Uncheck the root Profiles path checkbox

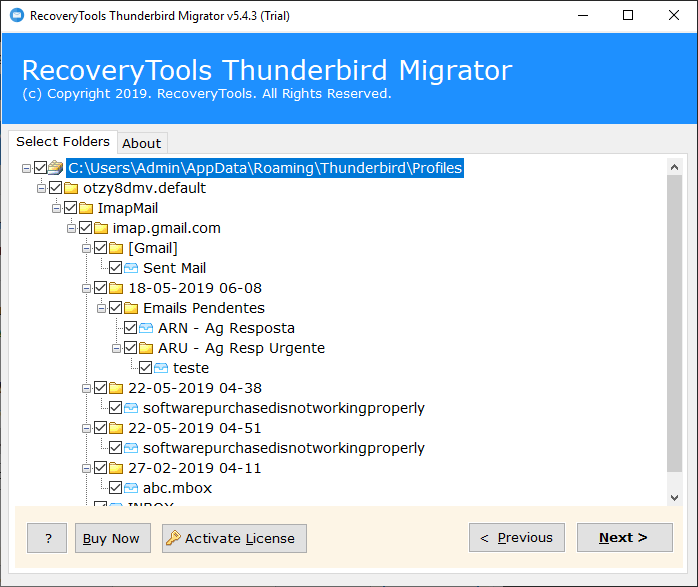coord(41,168)
